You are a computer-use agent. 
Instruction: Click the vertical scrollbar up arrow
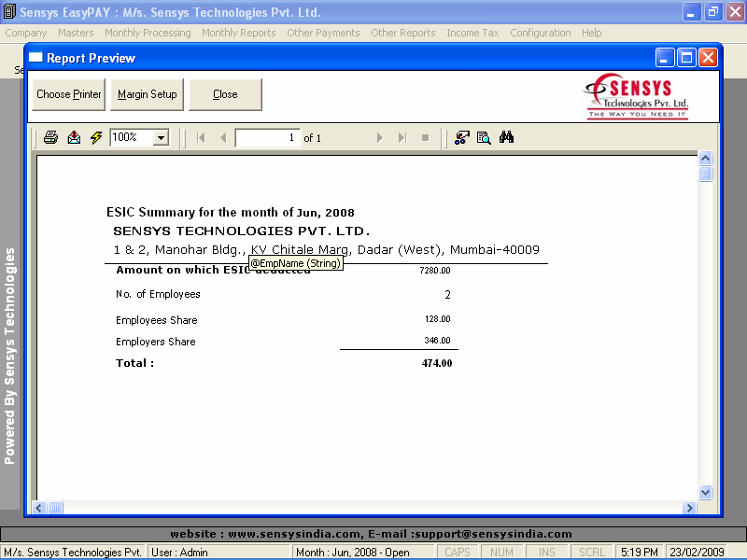tap(705, 158)
